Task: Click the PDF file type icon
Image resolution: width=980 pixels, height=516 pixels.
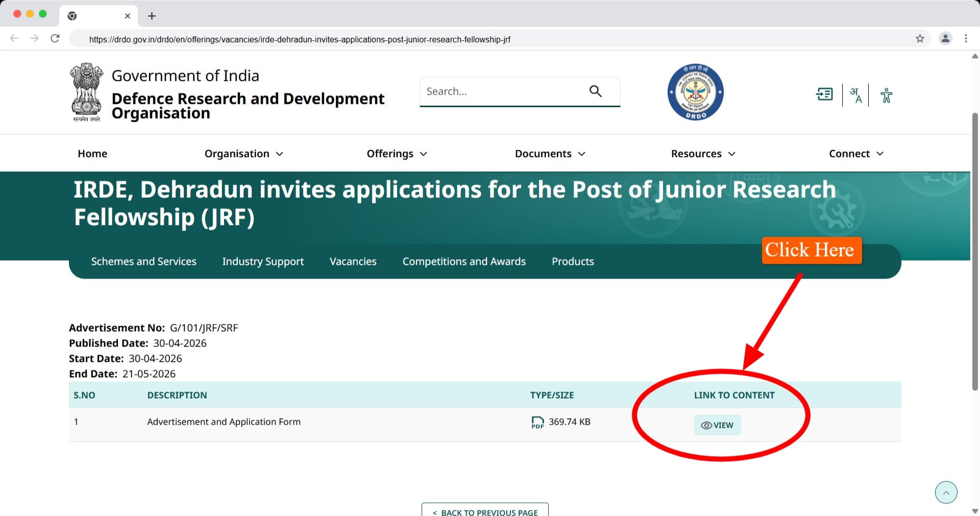Action: point(537,422)
